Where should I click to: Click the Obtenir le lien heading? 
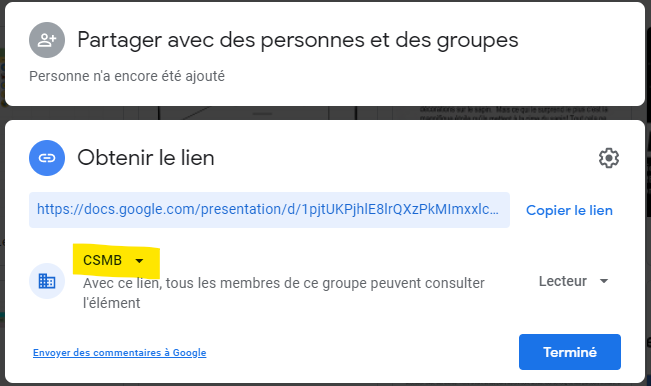tap(146, 158)
